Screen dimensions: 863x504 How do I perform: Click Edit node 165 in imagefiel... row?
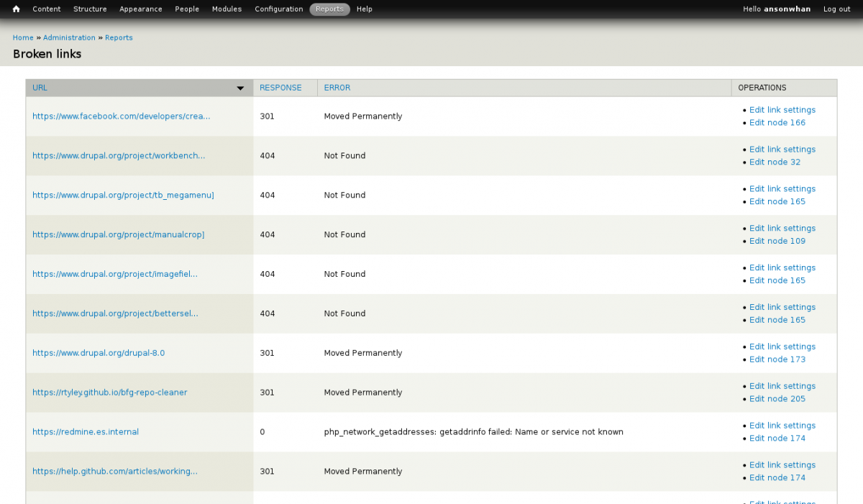click(777, 281)
